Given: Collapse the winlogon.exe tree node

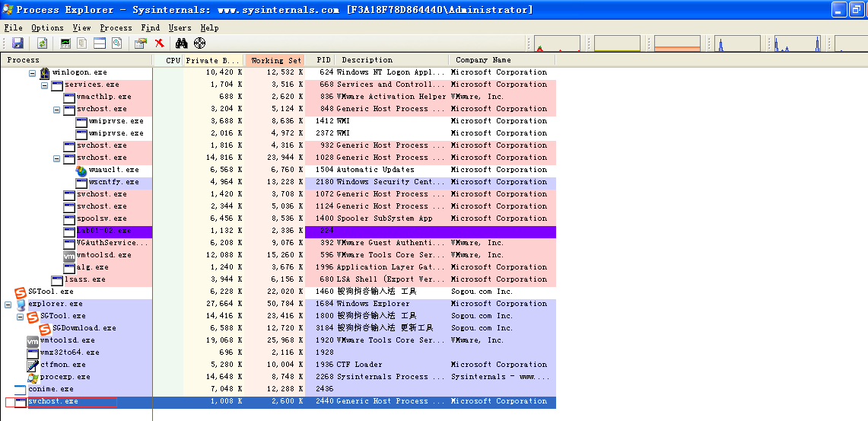Looking at the screenshot, I should click(x=33, y=72).
